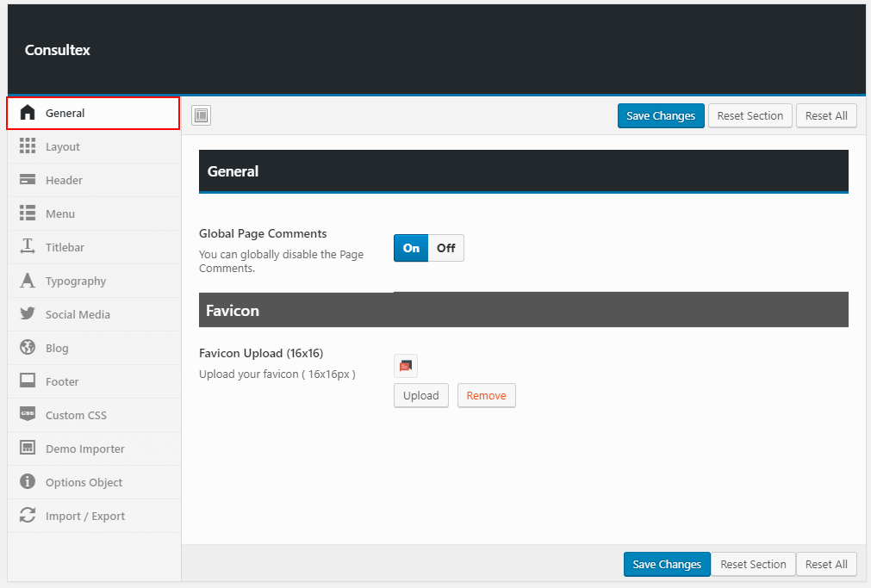Screen dimensions: 871x588
Task: Open the Titlebar settings section
Action: [65, 247]
